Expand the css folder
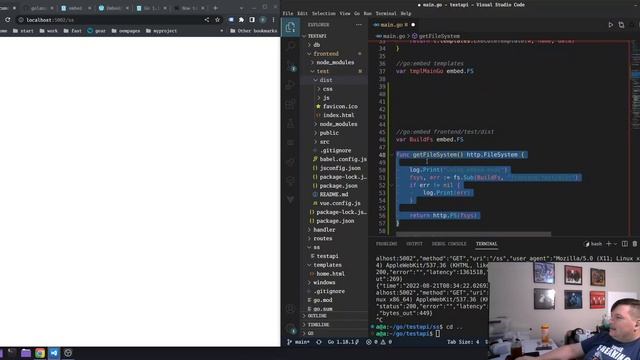The width and height of the screenshot is (640, 360). tap(327, 89)
